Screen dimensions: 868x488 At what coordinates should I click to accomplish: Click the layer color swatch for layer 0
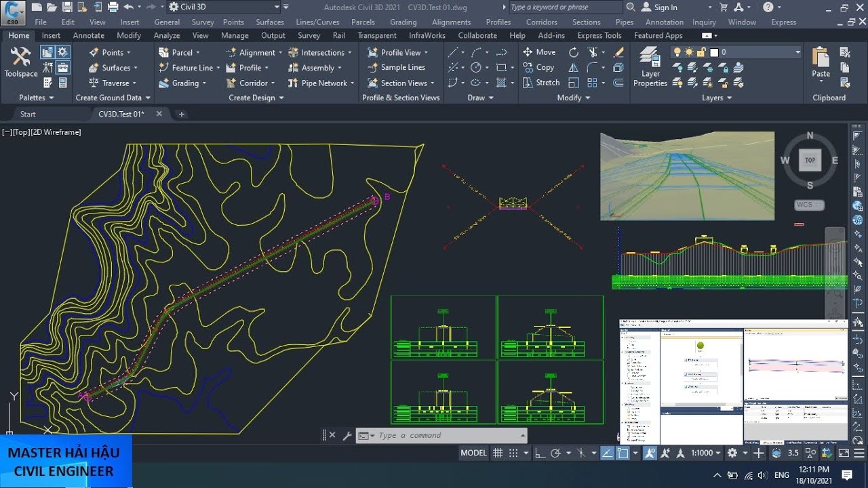713,52
